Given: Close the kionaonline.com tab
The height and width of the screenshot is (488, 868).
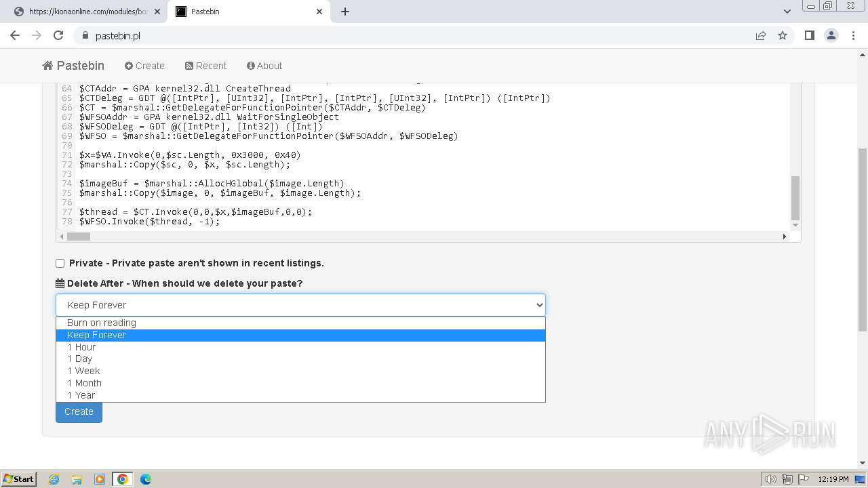Looking at the screenshot, I should [157, 12].
